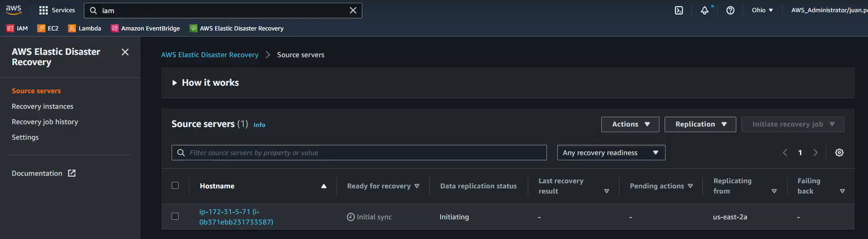The image size is (868, 239).
Task: Click the AWS logo home icon
Action: click(x=14, y=10)
